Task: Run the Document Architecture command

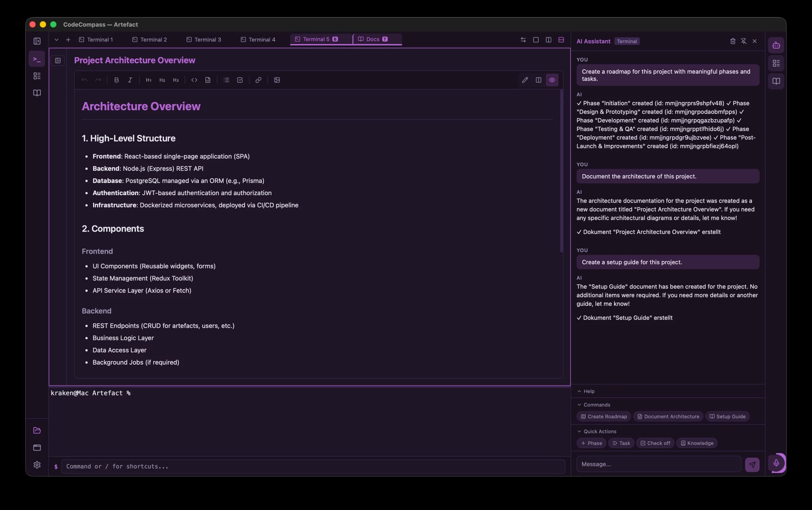Action: pyautogui.click(x=668, y=417)
